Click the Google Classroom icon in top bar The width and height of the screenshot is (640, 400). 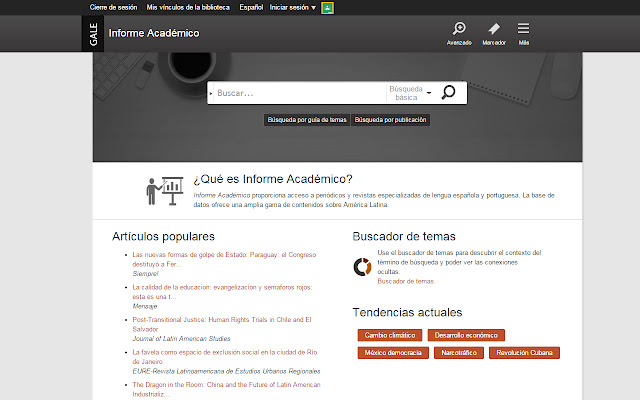[327, 8]
